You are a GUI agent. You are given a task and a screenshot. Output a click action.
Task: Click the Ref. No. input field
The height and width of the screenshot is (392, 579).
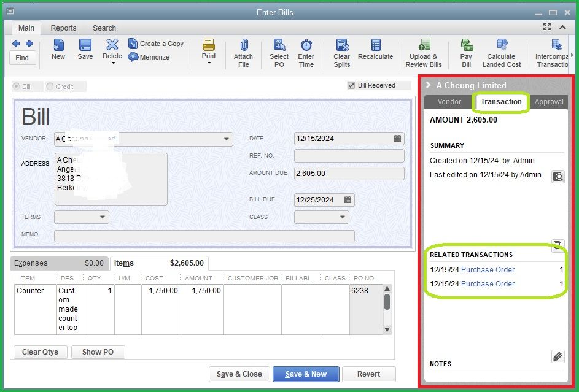(349, 156)
